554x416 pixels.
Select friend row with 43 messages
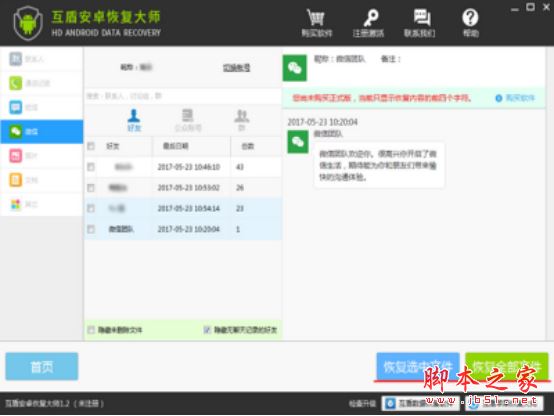(183, 167)
